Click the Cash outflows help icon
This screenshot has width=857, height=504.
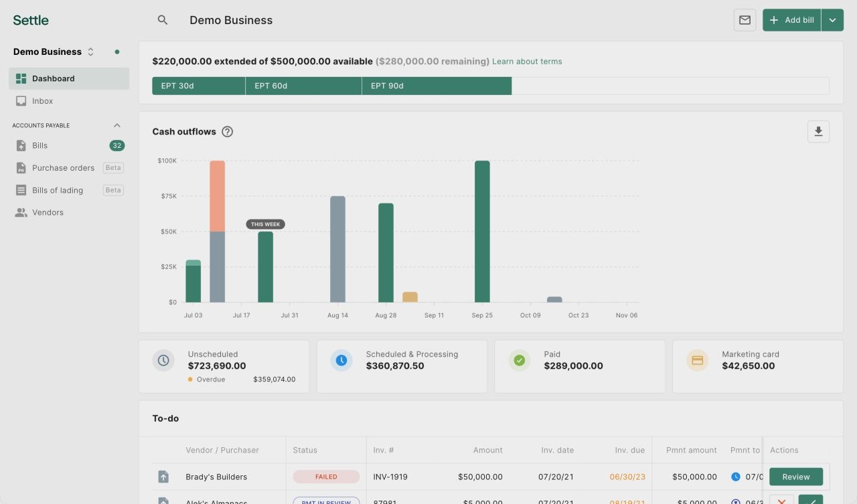228,132
